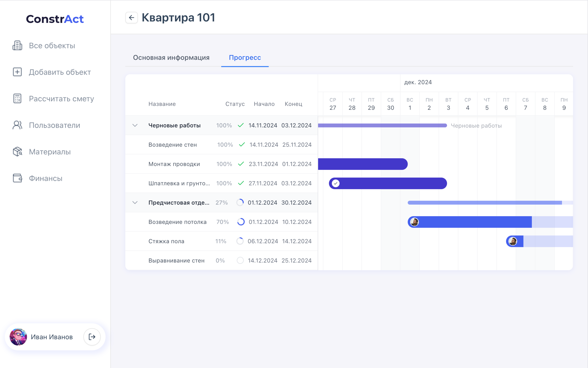Click Иван Иванов user name

(52, 337)
